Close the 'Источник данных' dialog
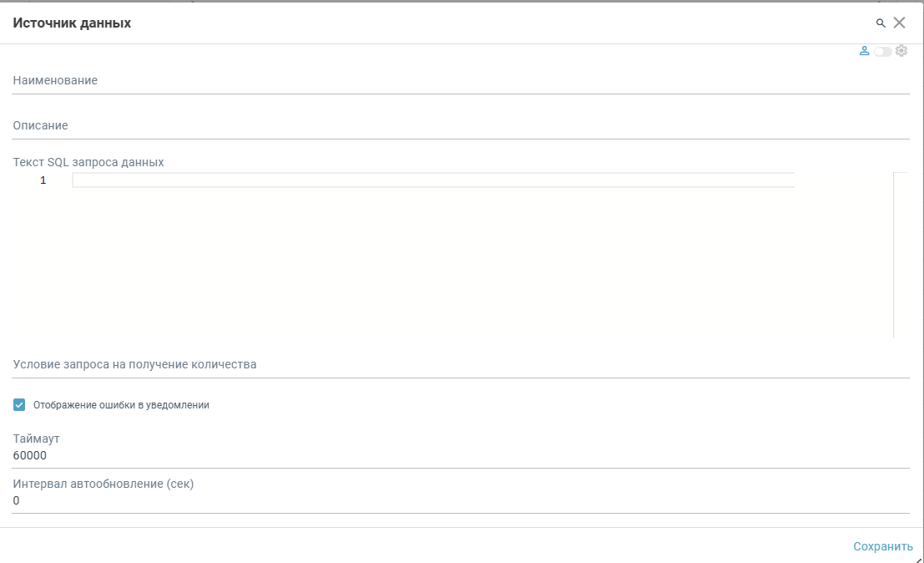Screen dimensions: 924x563 (900, 23)
